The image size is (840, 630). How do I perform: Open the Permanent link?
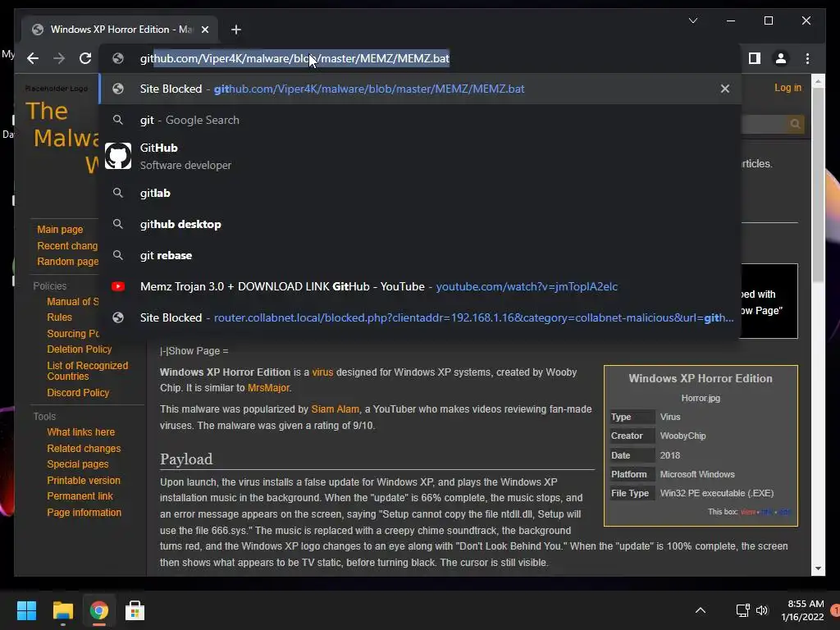pos(80,496)
